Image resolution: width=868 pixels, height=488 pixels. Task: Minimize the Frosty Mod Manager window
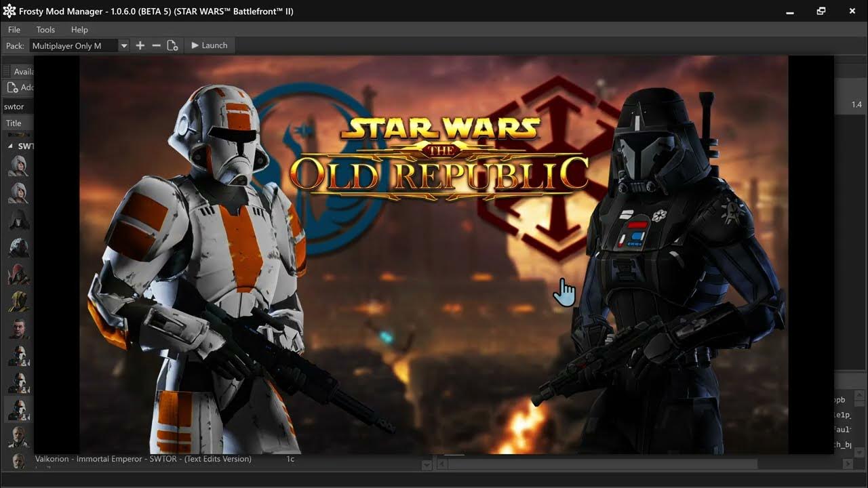point(790,11)
